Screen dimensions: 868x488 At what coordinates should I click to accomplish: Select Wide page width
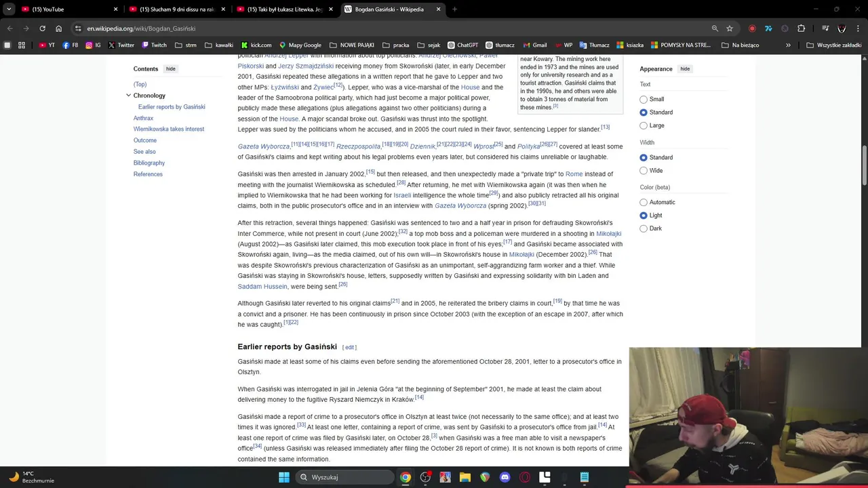pyautogui.click(x=644, y=171)
